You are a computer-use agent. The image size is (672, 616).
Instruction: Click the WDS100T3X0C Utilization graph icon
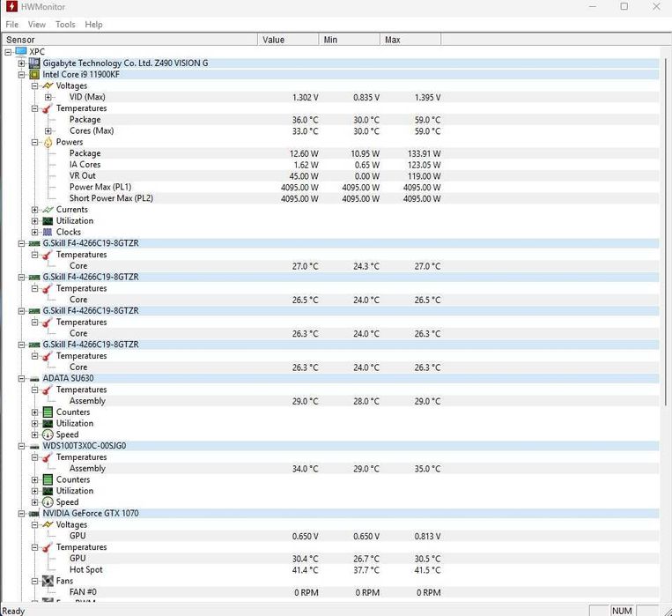[x=48, y=491]
